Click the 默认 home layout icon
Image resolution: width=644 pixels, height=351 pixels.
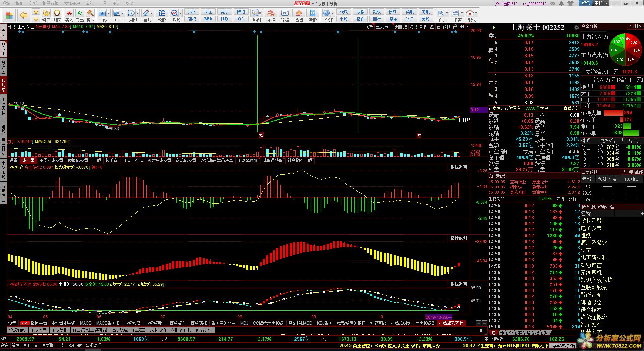coord(470,13)
